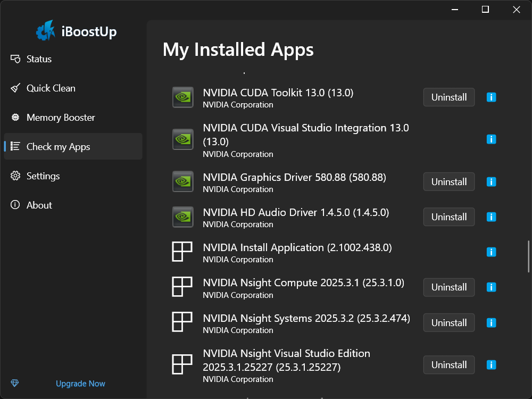The image size is (532, 399).
Task: Click the NVIDIA Graphics Driver app icon
Action: (183, 181)
